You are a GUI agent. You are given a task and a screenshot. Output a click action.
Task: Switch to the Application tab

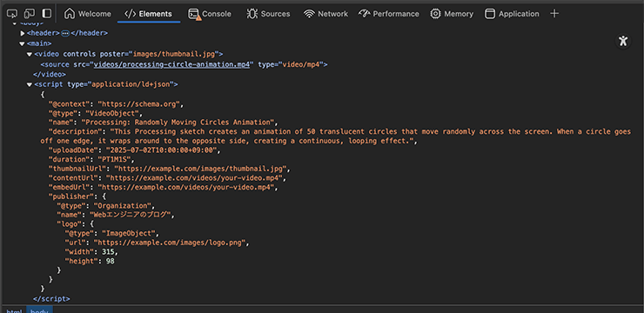(x=512, y=14)
